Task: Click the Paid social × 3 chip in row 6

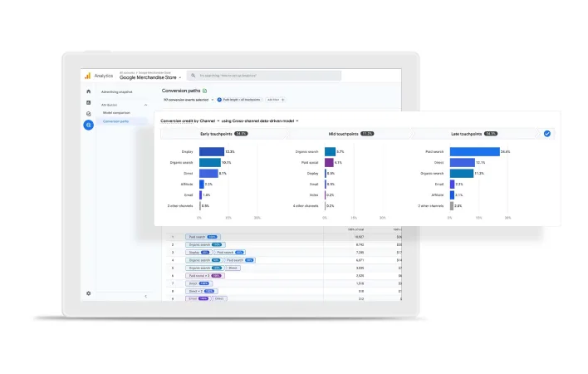Action: pyautogui.click(x=205, y=276)
